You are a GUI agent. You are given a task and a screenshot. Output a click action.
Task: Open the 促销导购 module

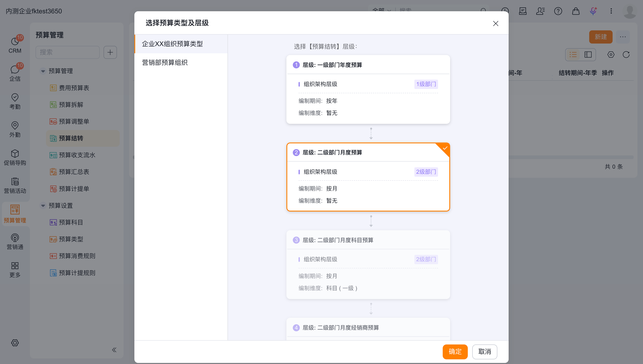(15, 157)
